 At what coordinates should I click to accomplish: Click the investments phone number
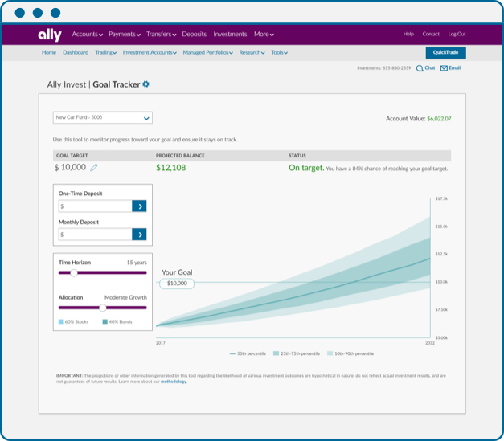[x=396, y=68]
